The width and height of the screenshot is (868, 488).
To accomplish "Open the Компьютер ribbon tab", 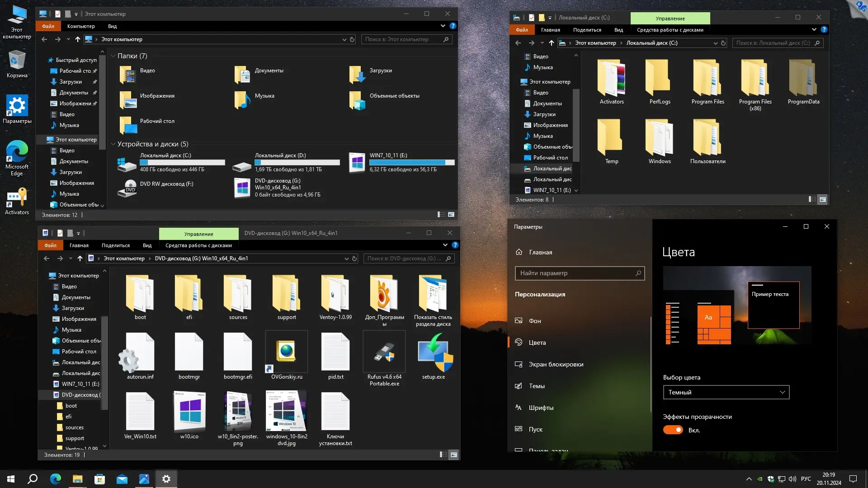I will click(81, 26).
